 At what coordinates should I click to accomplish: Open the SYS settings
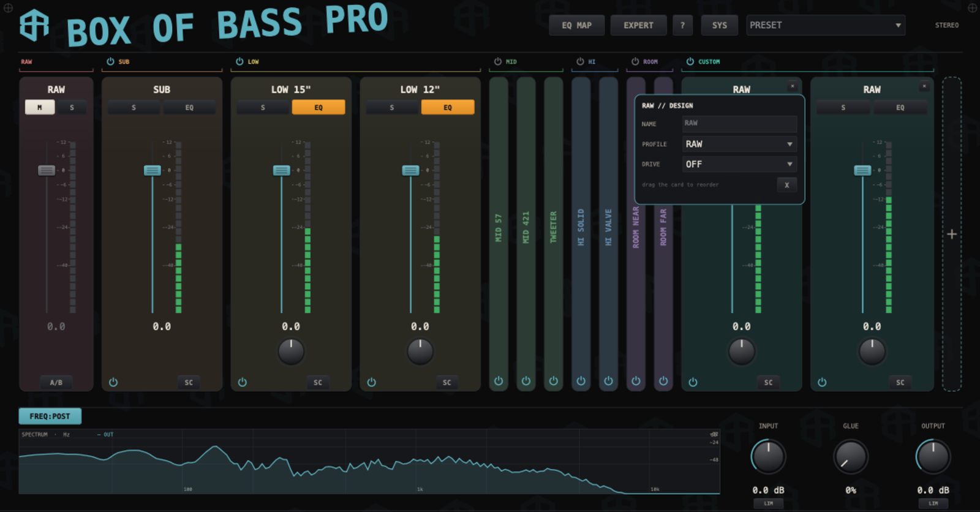[720, 25]
